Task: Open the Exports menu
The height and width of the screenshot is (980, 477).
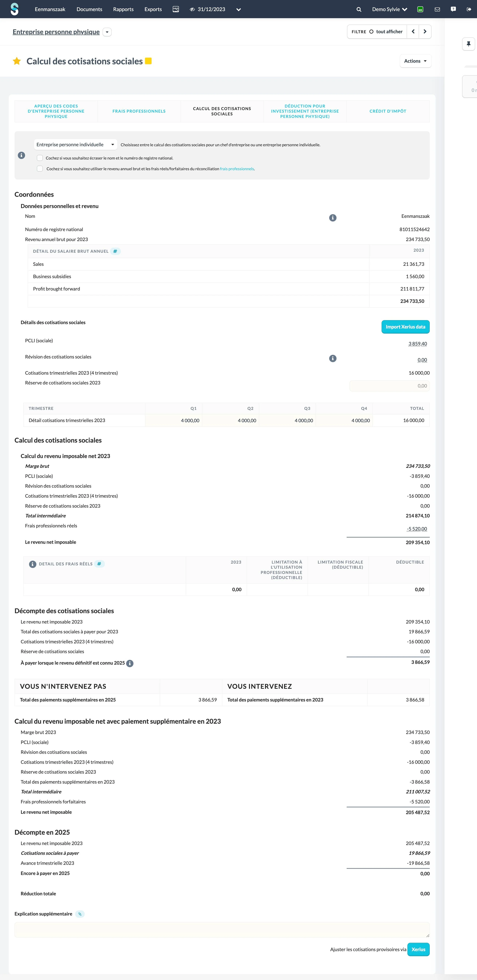Action: tap(153, 9)
